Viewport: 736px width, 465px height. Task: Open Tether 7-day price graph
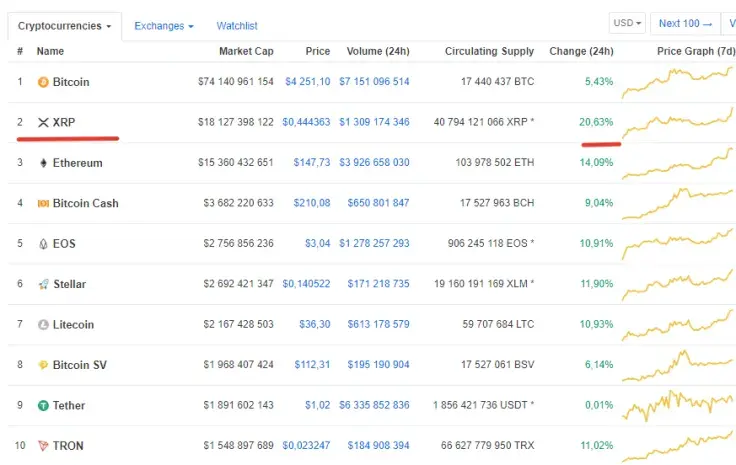pyautogui.click(x=677, y=405)
